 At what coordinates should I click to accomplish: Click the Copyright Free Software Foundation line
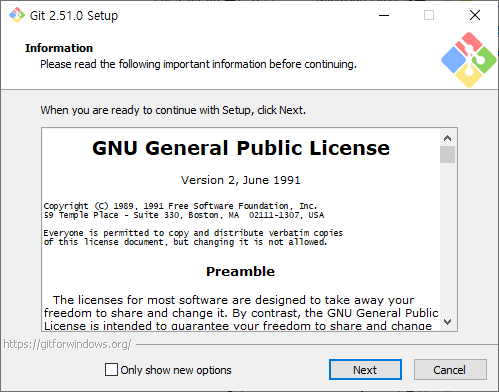[180, 206]
